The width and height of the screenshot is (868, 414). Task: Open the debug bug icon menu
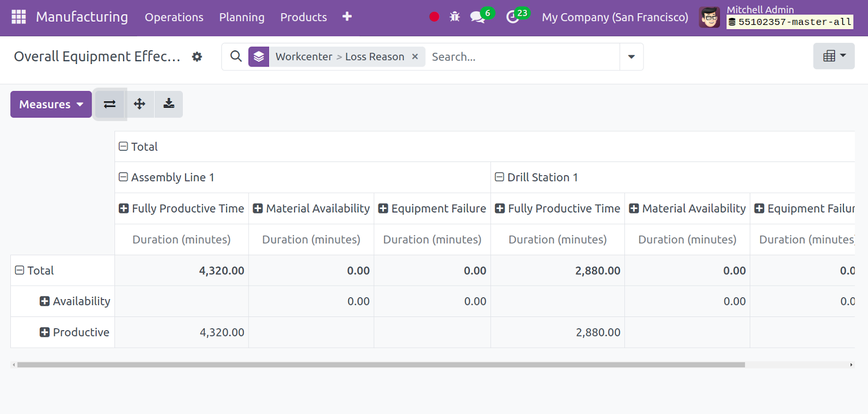[455, 17]
